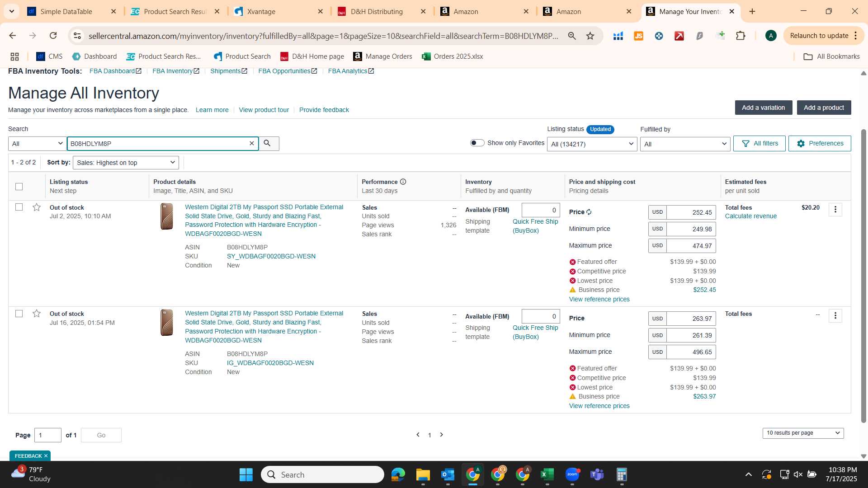This screenshot has height=488, width=868.
Task: Open '10 results per page' dropdown
Action: pos(803,433)
